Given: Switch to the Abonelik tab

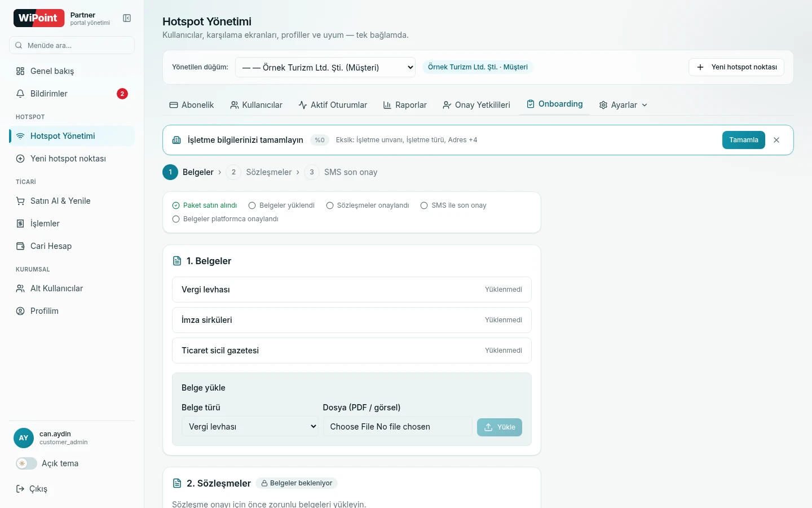Looking at the screenshot, I should 192,105.
